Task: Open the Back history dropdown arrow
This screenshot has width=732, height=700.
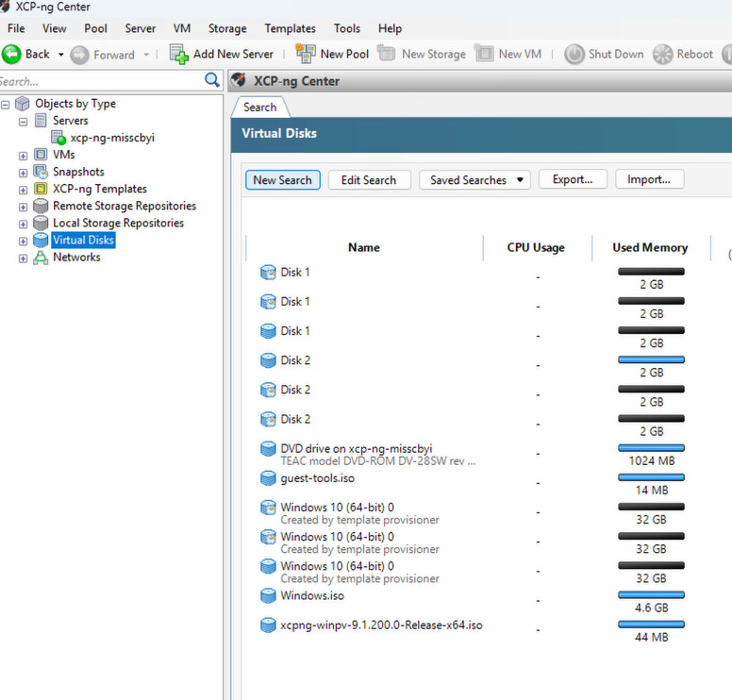Action: coord(60,55)
